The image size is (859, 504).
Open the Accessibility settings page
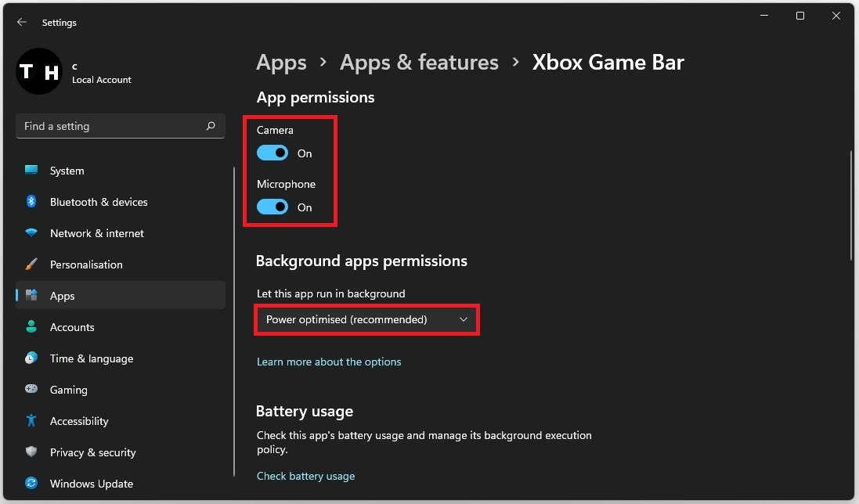coord(79,421)
